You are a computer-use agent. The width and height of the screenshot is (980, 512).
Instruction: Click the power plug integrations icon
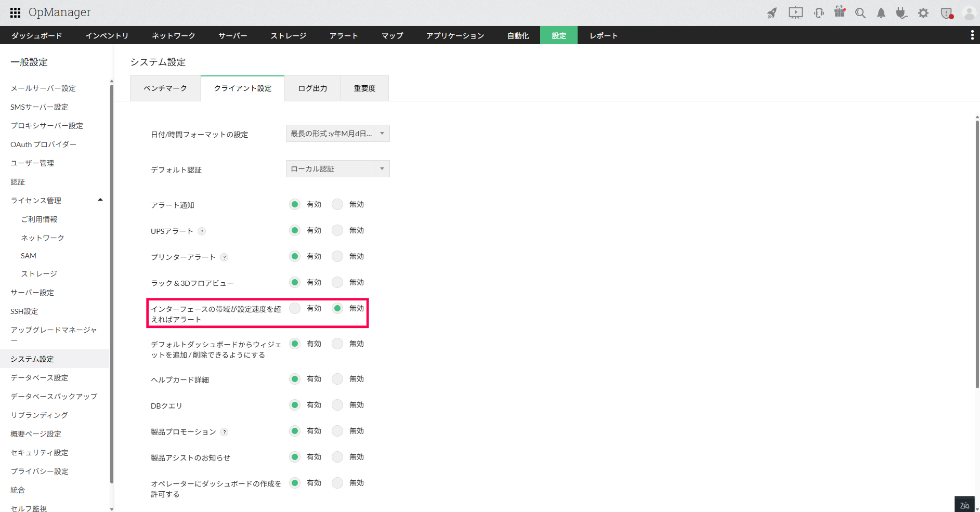901,13
